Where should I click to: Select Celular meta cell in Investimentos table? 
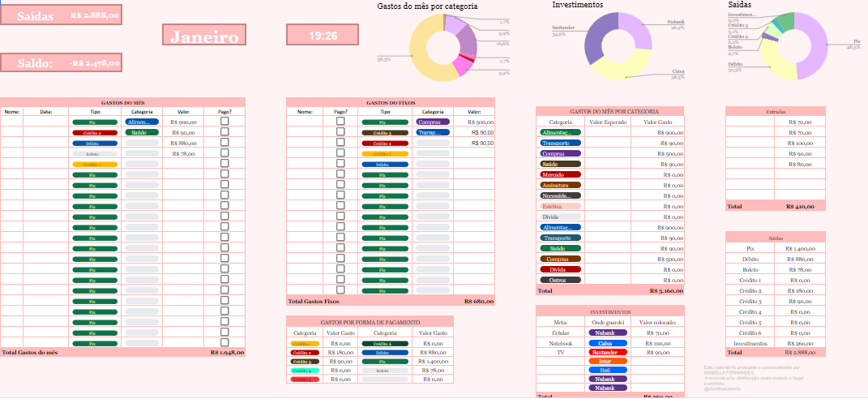(560, 332)
